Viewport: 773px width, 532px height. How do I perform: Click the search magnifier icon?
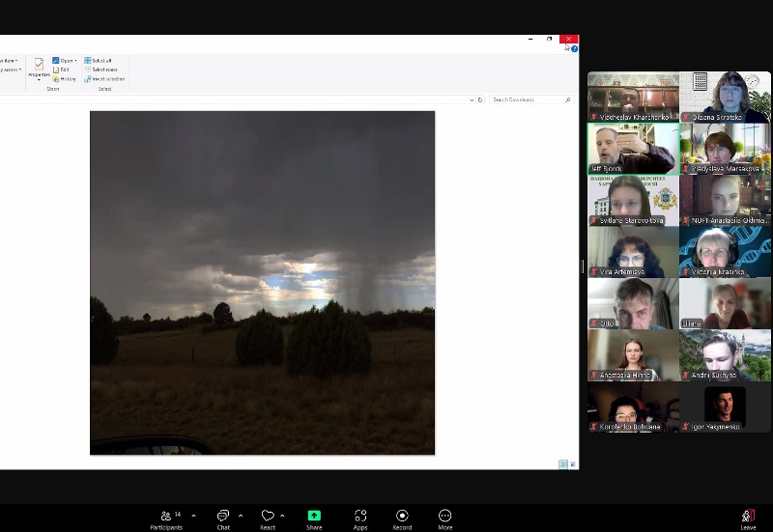[x=568, y=100]
